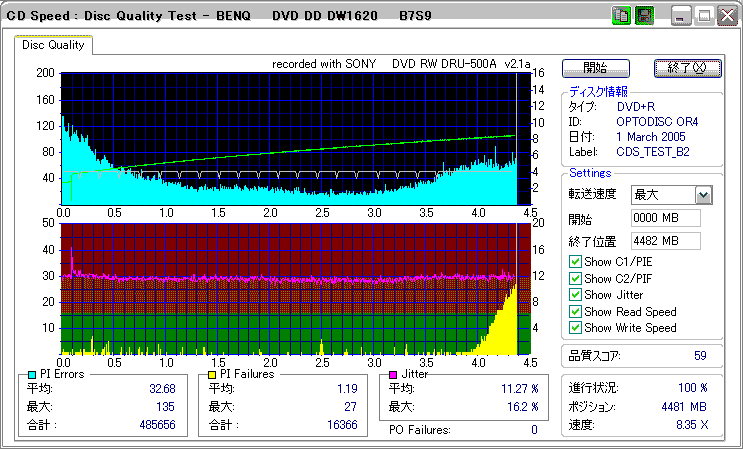
Task: Click the PI Failures total 16366
Action: pyautogui.click(x=342, y=425)
